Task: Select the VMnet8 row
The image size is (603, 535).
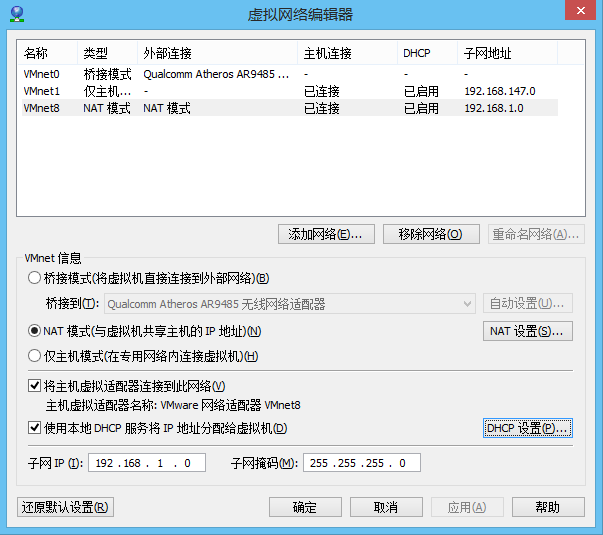Action: tap(290, 108)
